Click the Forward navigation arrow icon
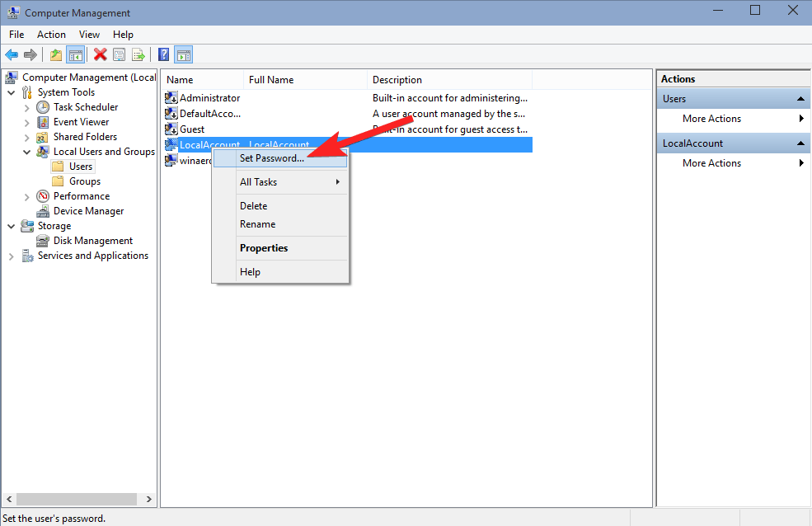The width and height of the screenshot is (812, 526). (x=31, y=54)
